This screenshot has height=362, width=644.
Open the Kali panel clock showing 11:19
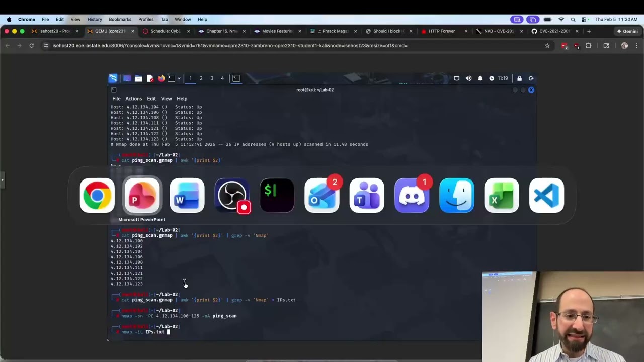point(503,78)
